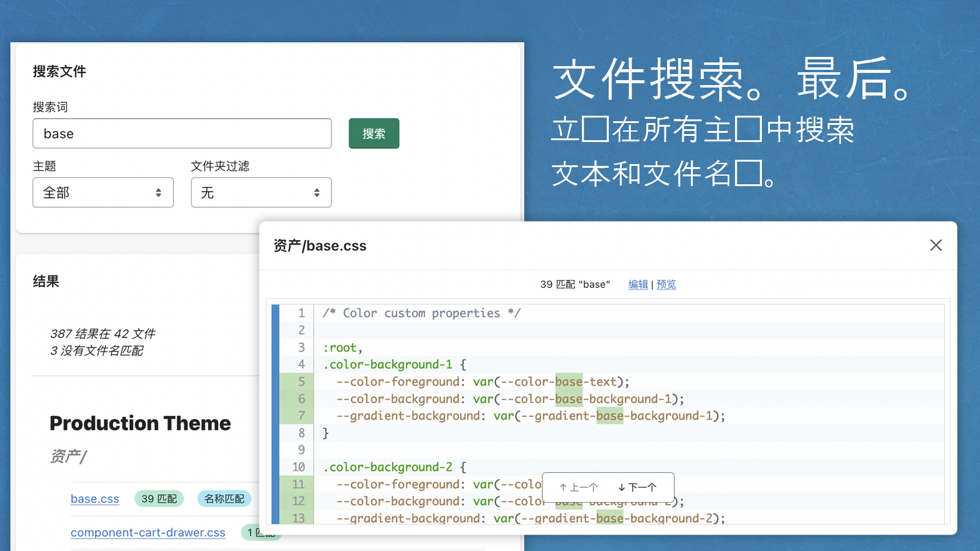This screenshot has height=551, width=980.
Task: Jump to previous match with 上一个
Action: coord(578,487)
